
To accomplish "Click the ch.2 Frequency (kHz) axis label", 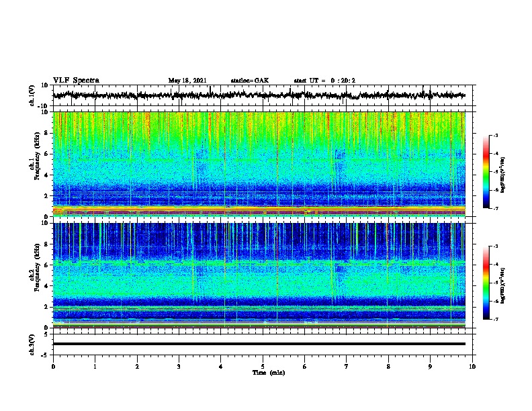I will pos(37,267).
